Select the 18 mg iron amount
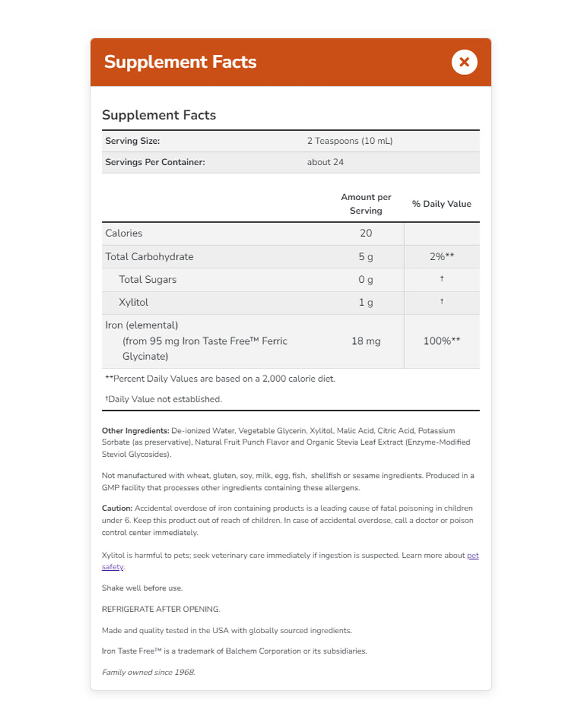The height and width of the screenshot is (728, 582). 366,341
